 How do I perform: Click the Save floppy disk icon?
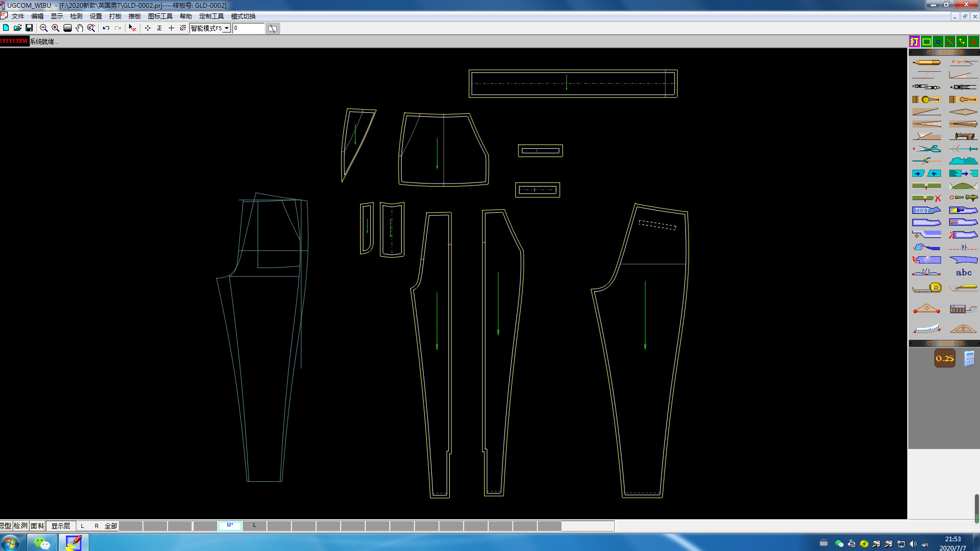click(x=29, y=28)
